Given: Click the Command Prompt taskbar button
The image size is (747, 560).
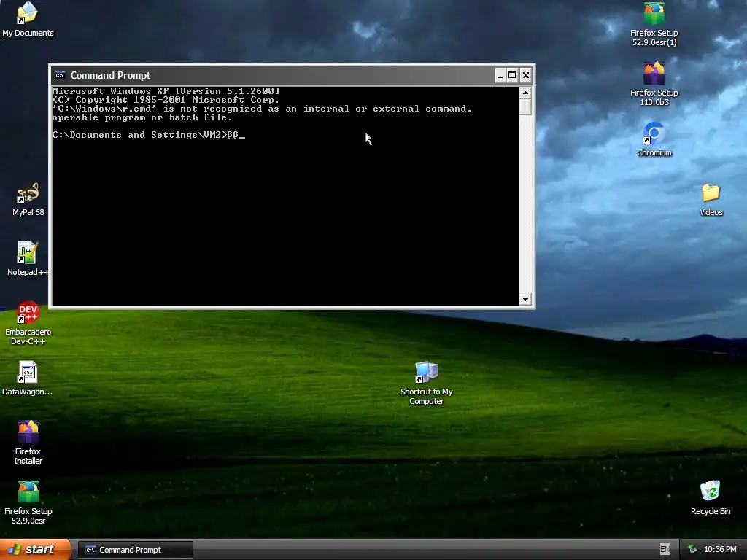Looking at the screenshot, I should 136,550.
